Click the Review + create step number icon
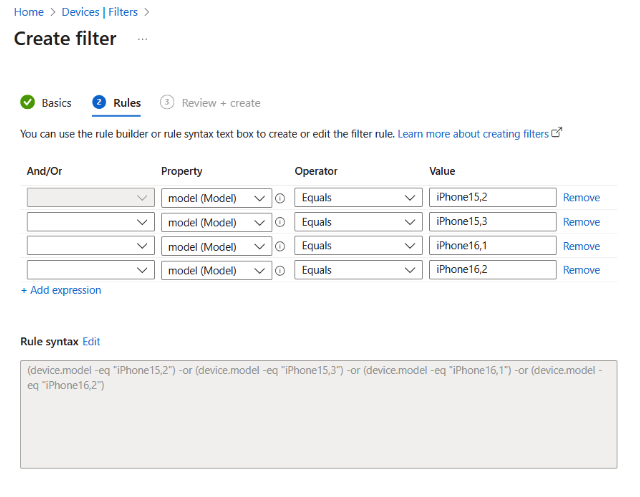The width and height of the screenshot is (640, 497). [x=167, y=102]
